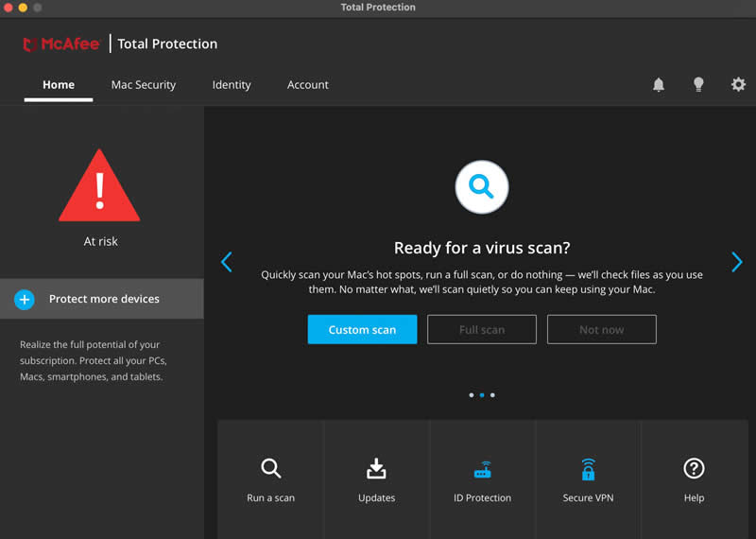Choose Not now button

pyautogui.click(x=602, y=330)
